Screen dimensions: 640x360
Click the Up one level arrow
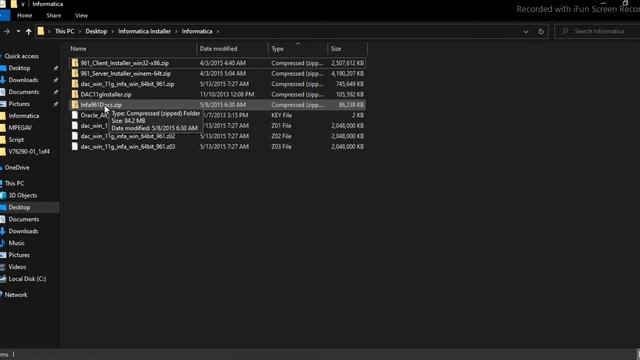coord(29,31)
